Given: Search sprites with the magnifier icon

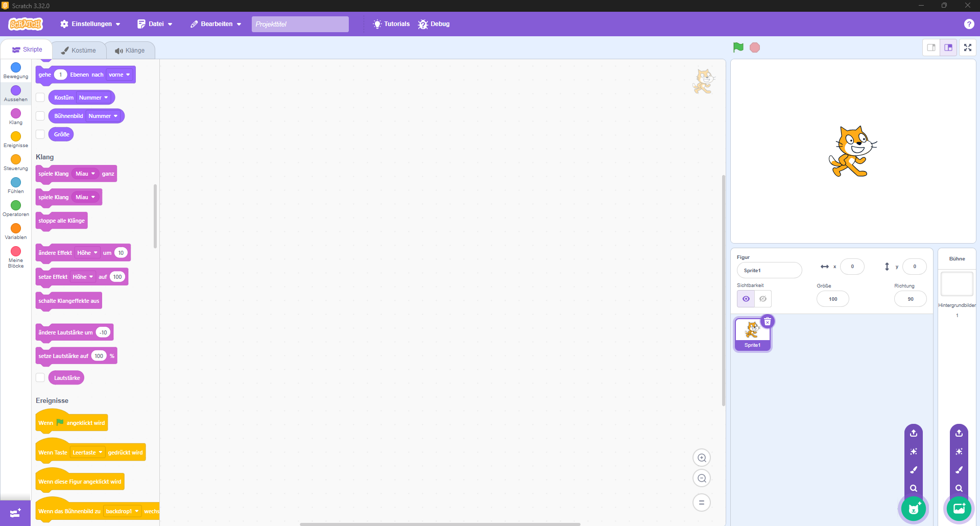Looking at the screenshot, I should pos(914,488).
